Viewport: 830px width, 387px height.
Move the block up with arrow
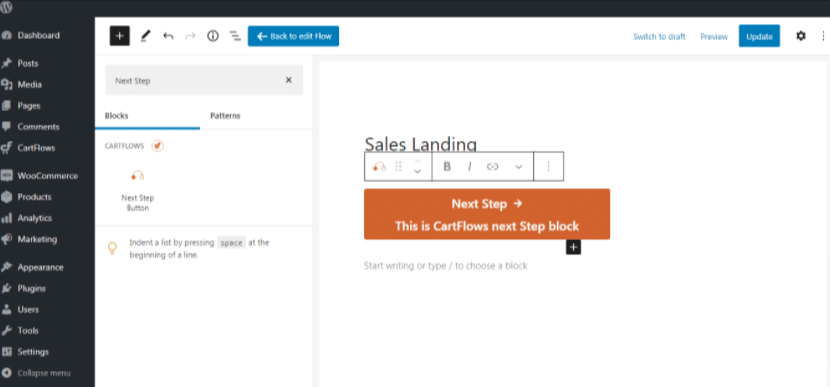417,161
